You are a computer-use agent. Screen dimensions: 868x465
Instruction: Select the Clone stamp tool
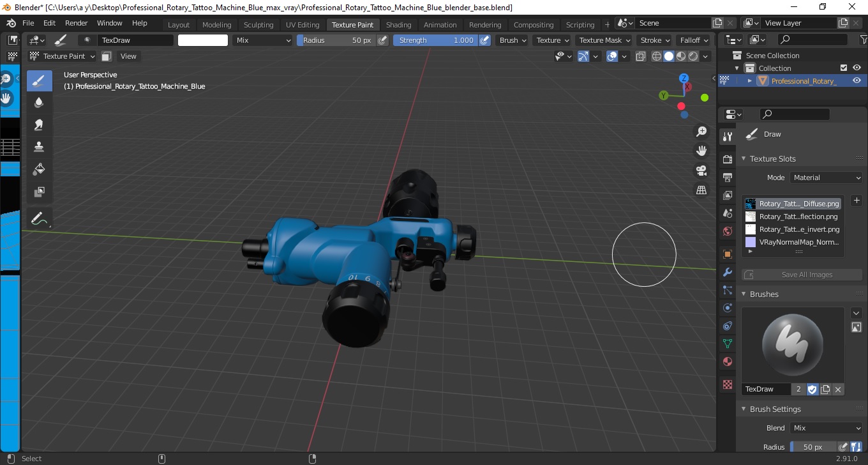[x=40, y=147]
